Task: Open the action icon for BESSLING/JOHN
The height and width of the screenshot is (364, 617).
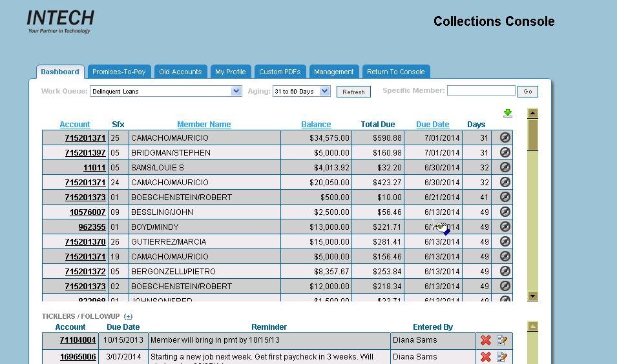Action: (x=505, y=212)
